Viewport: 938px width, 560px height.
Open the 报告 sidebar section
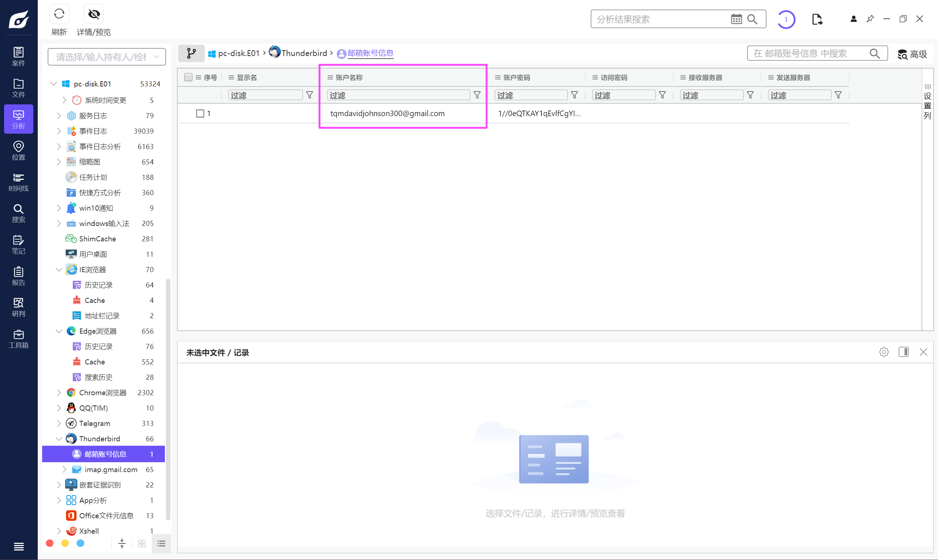click(18, 276)
